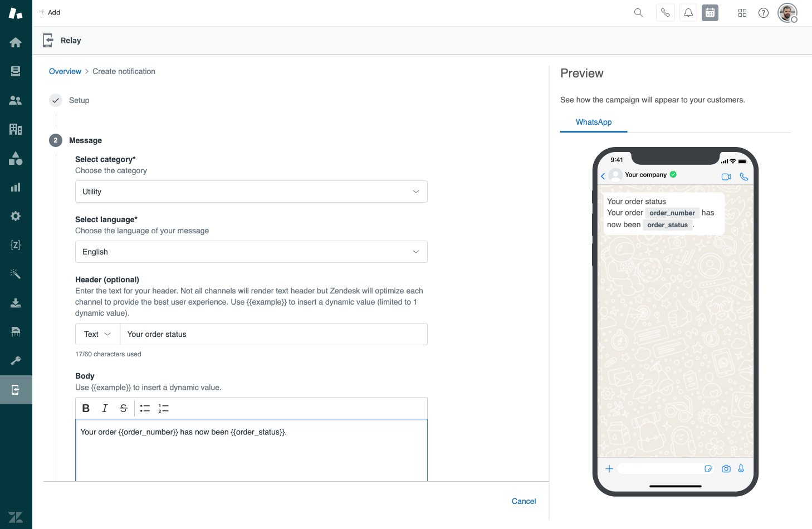The width and height of the screenshot is (812, 529).
Task: Click the Preview heading
Action: pyautogui.click(x=581, y=74)
